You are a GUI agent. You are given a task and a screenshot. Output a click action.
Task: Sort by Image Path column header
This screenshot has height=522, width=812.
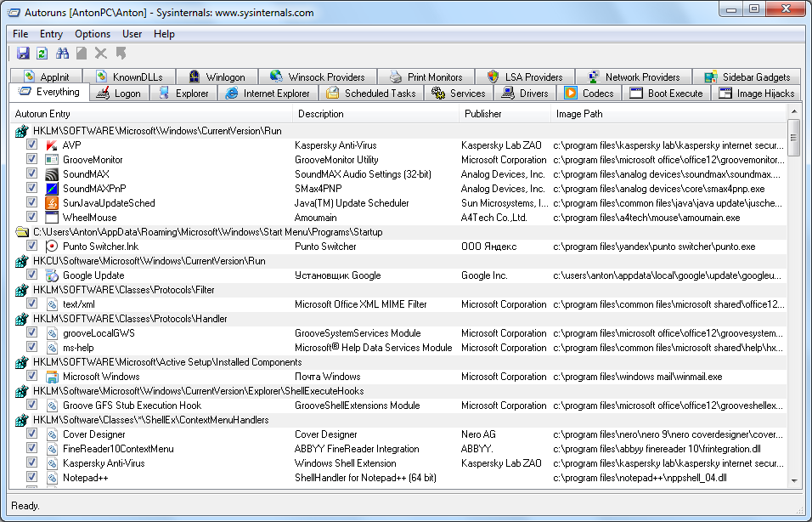[x=668, y=114]
